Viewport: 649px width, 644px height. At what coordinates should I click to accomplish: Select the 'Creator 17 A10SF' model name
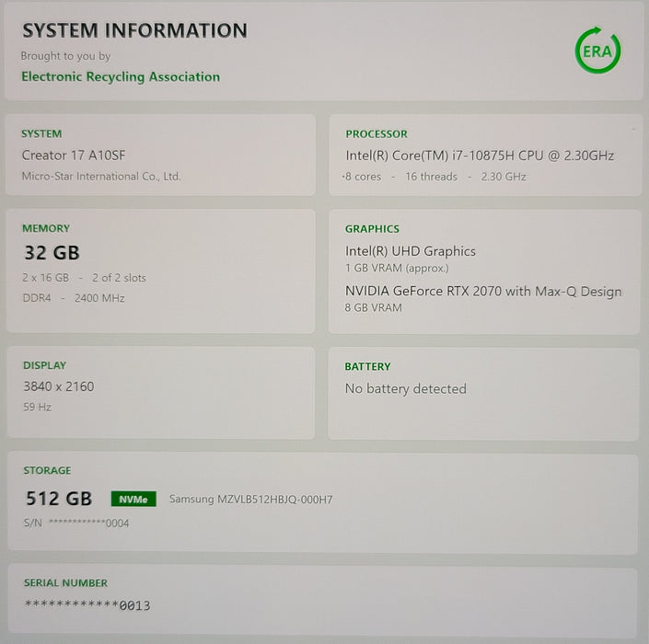(x=74, y=155)
